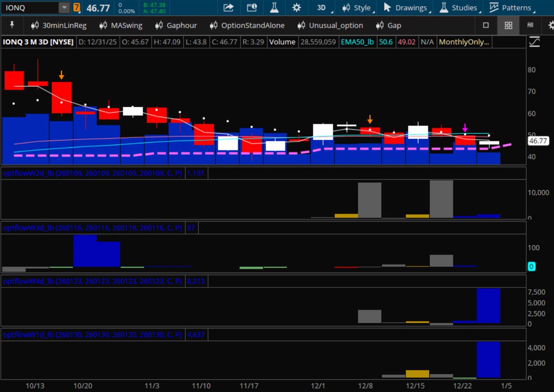Image resolution: width=554 pixels, height=392 pixels.
Task: Click the pin icon on style bar
Action: pos(12,25)
